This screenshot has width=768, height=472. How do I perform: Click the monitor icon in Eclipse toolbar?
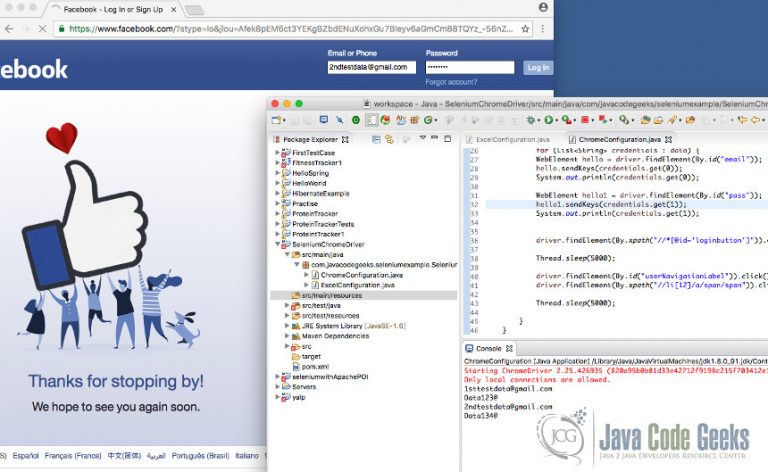pos(324,119)
